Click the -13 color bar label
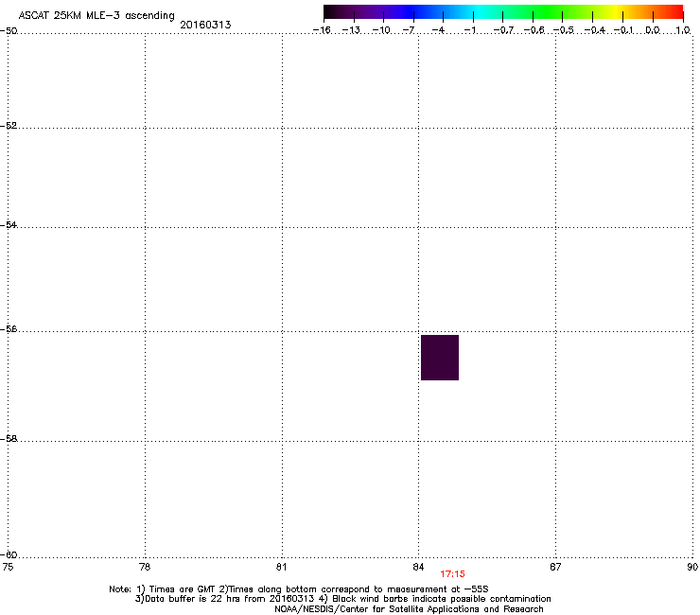This screenshot has height=615, width=700. click(x=351, y=30)
